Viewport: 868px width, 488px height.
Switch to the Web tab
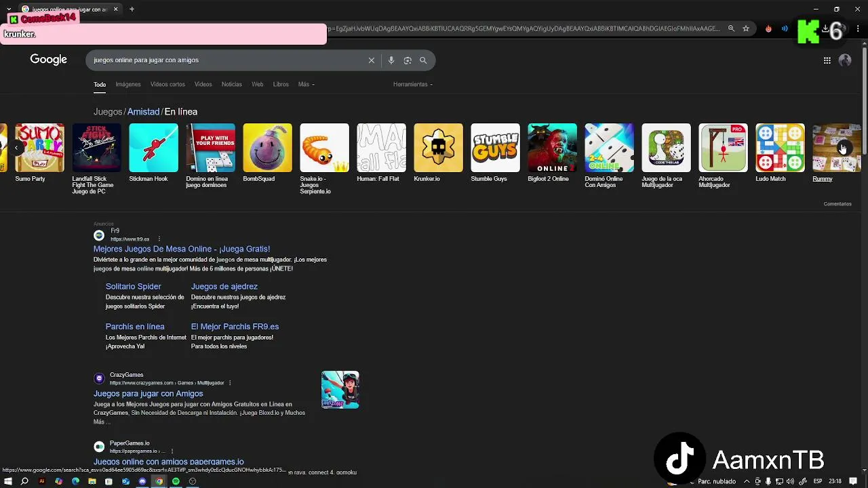coord(258,85)
